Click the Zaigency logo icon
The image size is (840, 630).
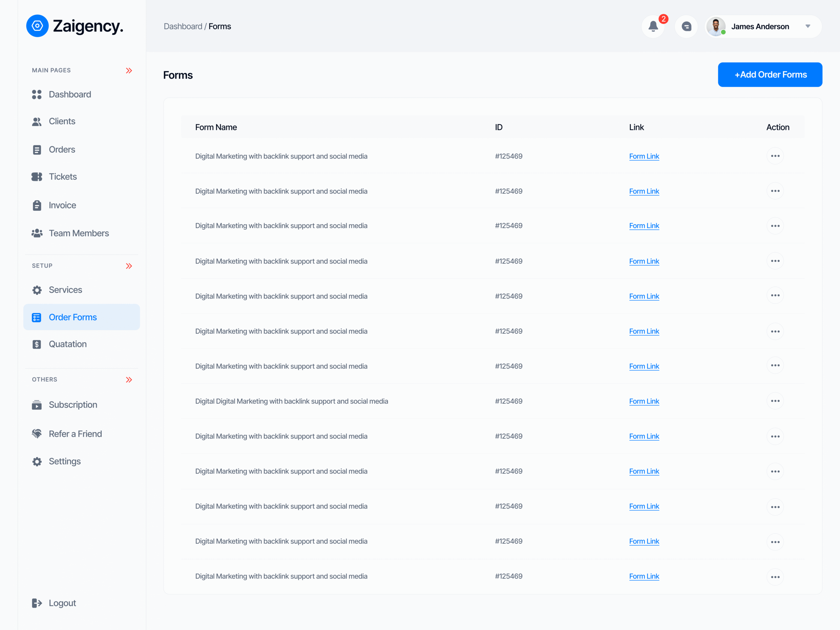point(37,26)
